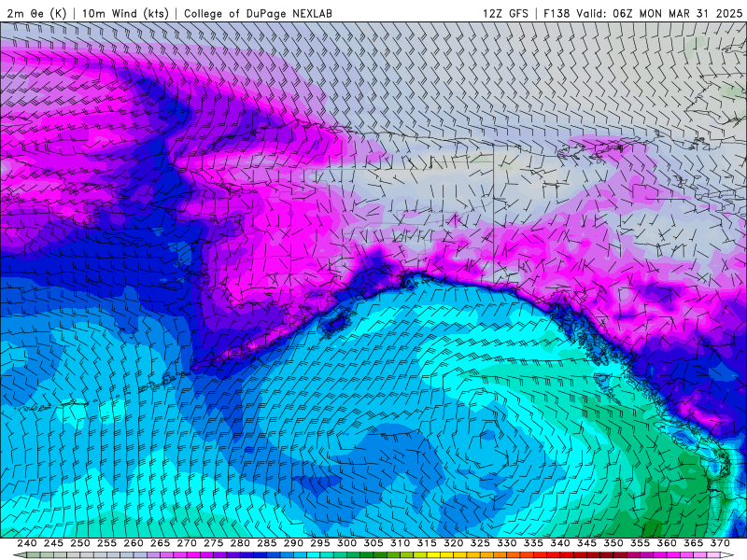Select the 305 value on the color scale
The height and width of the screenshot is (560, 747).
(373, 543)
